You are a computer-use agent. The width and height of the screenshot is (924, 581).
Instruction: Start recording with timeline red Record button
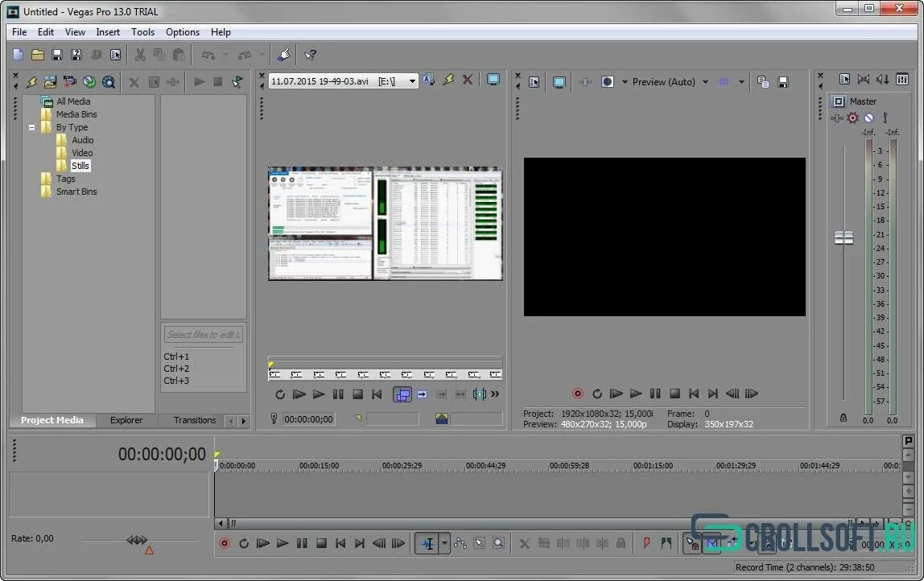click(x=225, y=543)
